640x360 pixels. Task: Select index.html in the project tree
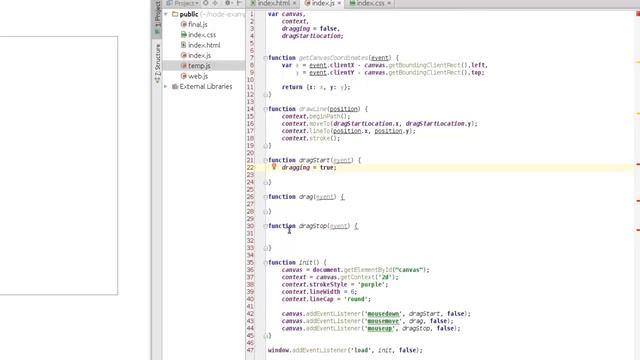coord(204,45)
